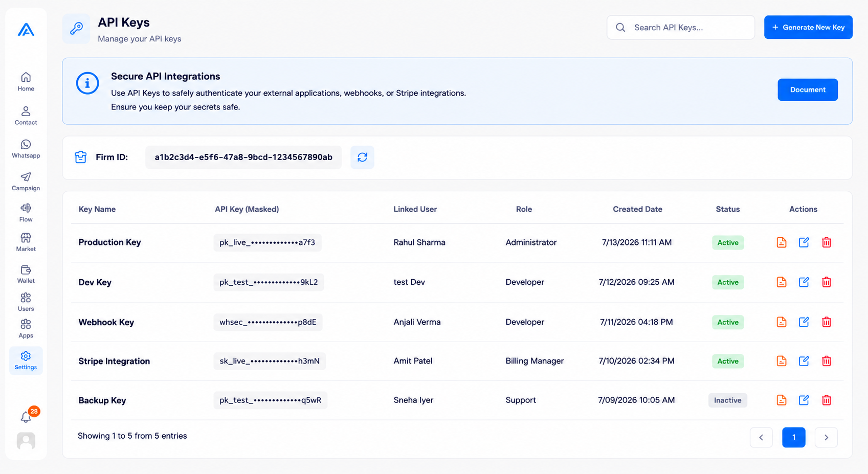Image resolution: width=868 pixels, height=474 pixels.
Task: Edit the Webhook Key
Action: pyautogui.click(x=804, y=322)
